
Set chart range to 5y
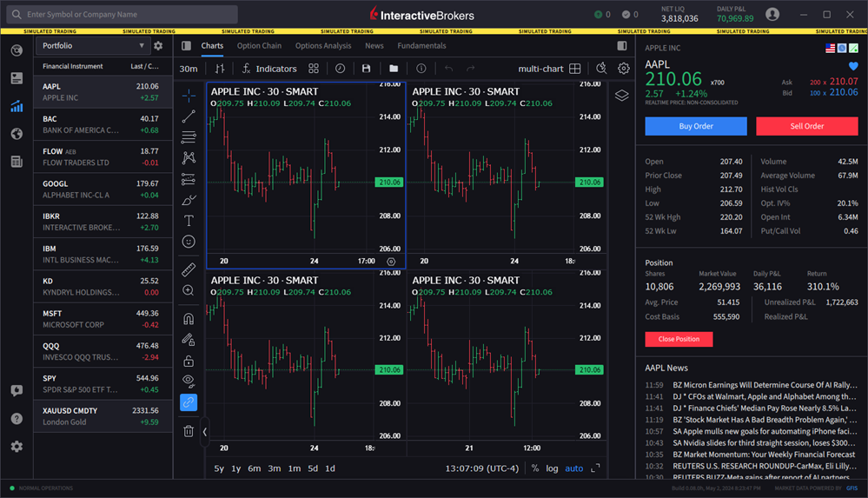pos(219,468)
